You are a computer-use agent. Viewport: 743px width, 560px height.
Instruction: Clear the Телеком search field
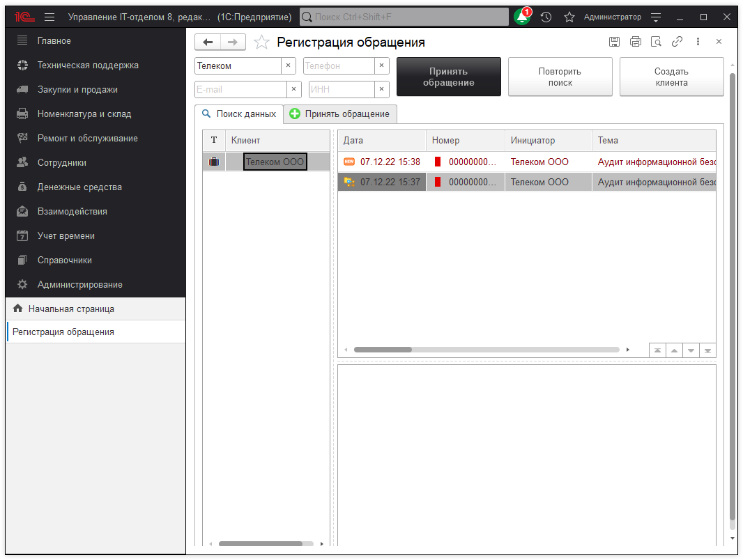tap(288, 65)
